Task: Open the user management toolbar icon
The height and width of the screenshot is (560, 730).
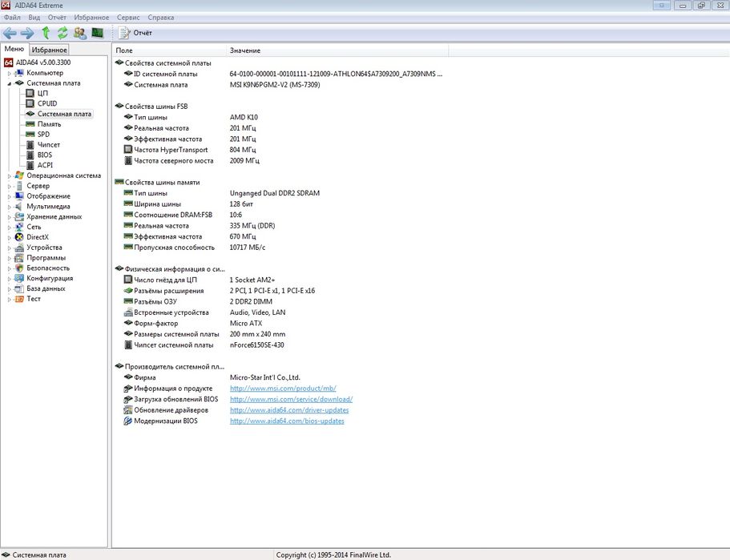Action: coord(80,33)
